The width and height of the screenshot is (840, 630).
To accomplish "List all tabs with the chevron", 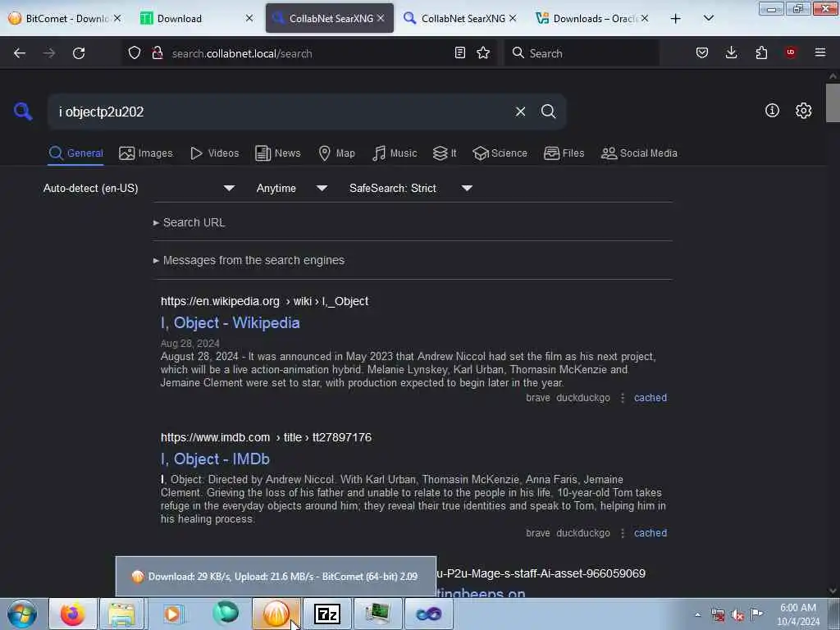I will tap(708, 19).
